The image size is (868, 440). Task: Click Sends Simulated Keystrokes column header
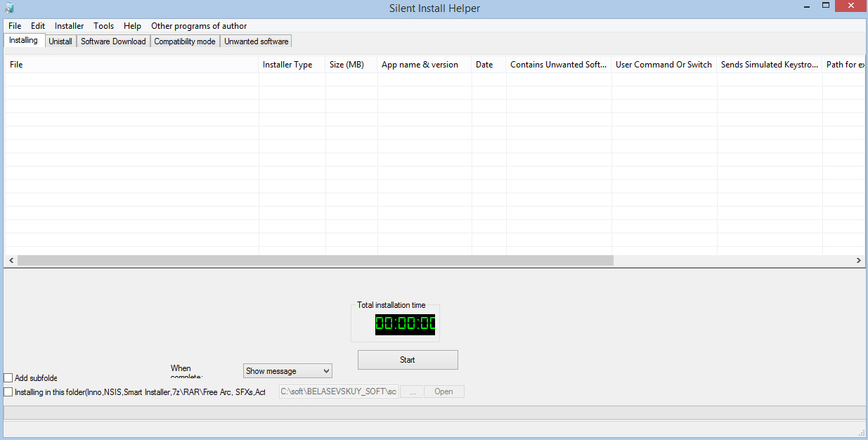[x=770, y=65]
